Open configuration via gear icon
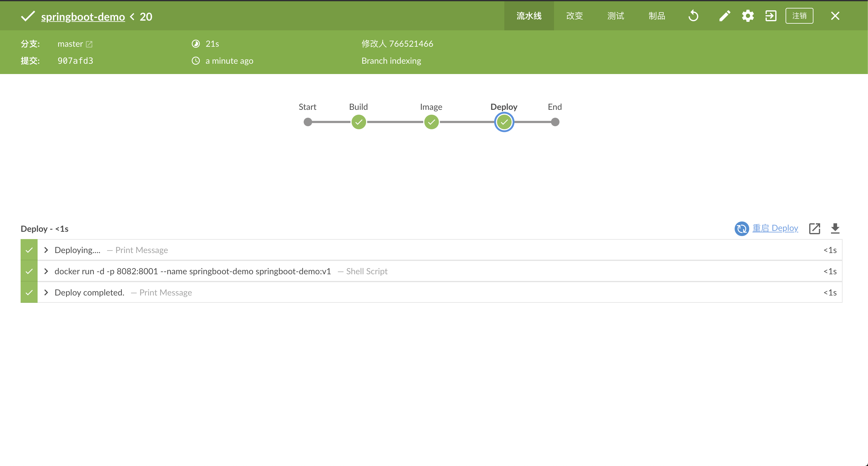The width and height of the screenshot is (868, 466). tap(748, 16)
